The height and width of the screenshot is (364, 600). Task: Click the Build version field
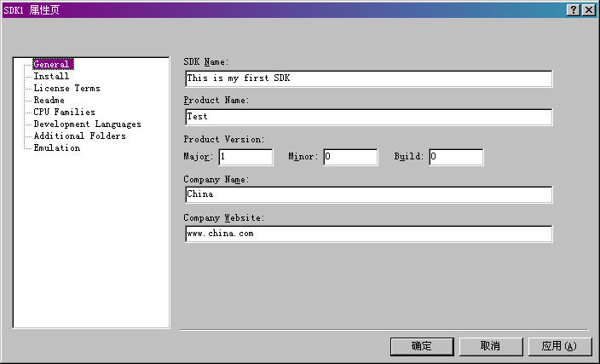pyautogui.click(x=456, y=157)
